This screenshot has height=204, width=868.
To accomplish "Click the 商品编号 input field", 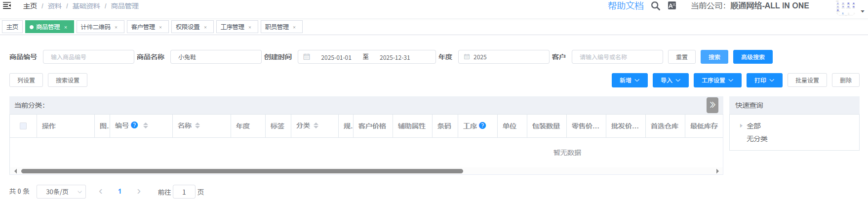I will coord(88,57).
